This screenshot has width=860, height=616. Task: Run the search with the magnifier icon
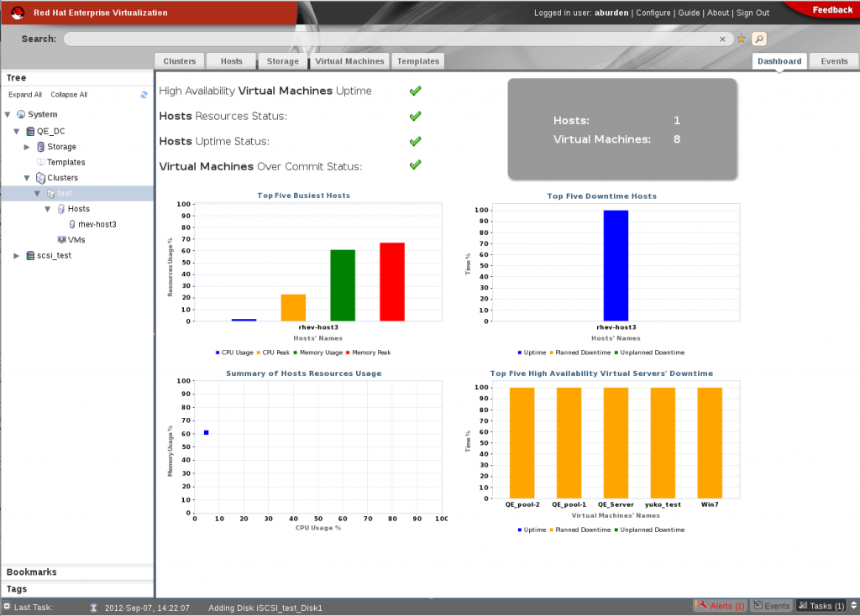click(759, 39)
